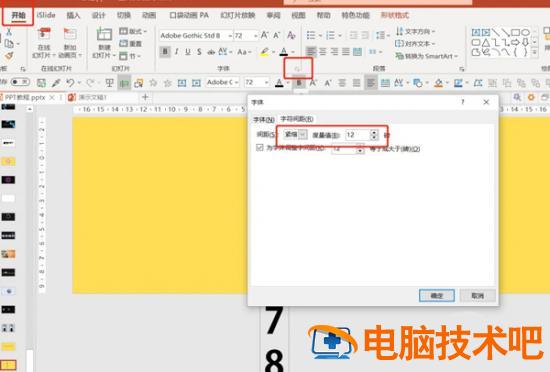Open 对齐文本 align text dropdown

point(415,43)
